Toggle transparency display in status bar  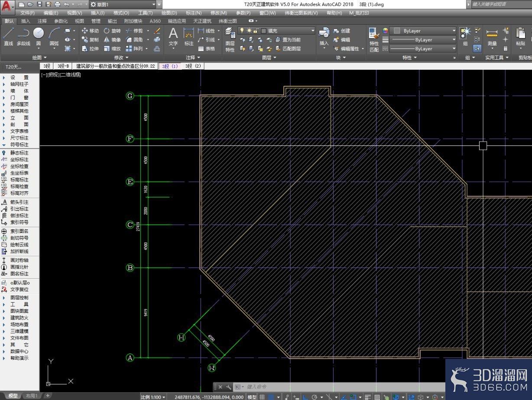point(377,397)
